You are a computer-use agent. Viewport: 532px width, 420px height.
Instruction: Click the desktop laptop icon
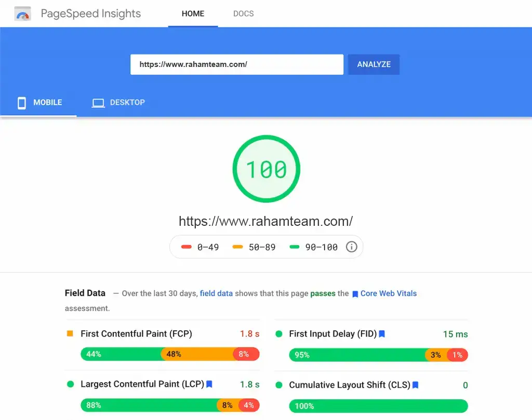(x=98, y=103)
